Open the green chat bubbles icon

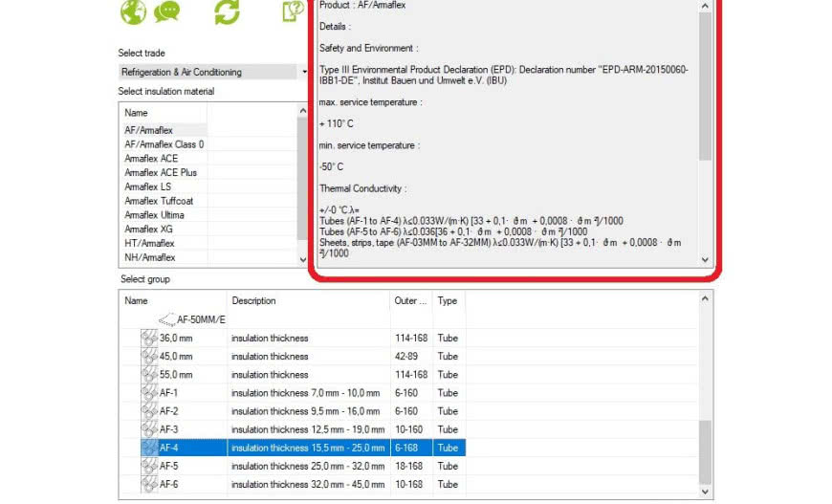(x=167, y=11)
